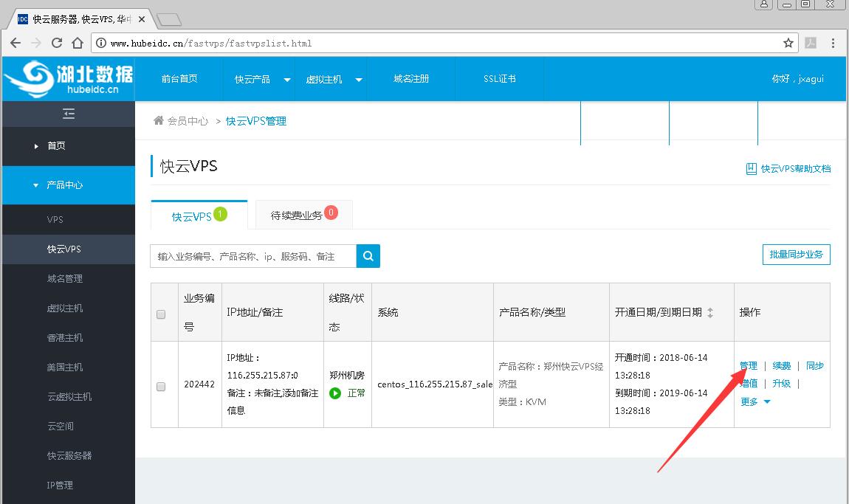Screen dimensions: 849x504
Task: Open SSL证书 in top navigation
Action: (x=499, y=79)
